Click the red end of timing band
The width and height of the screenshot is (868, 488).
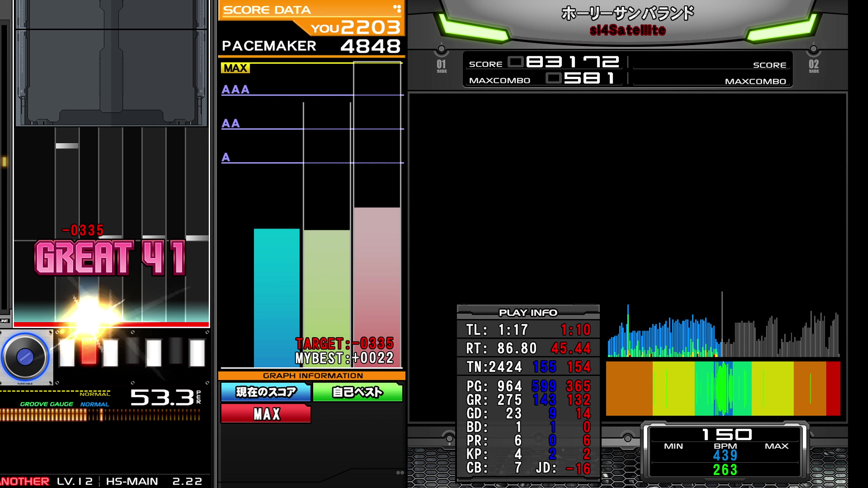tap(833, 388)
